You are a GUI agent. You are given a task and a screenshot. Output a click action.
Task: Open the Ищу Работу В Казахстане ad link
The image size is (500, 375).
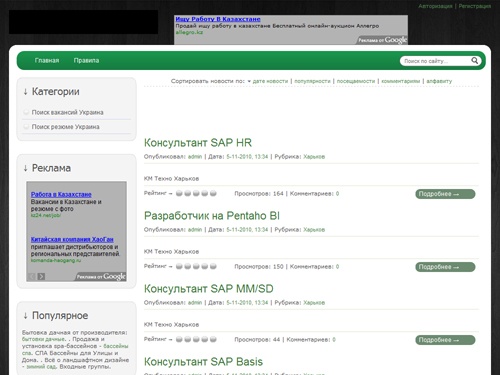[x=218, y=19]
